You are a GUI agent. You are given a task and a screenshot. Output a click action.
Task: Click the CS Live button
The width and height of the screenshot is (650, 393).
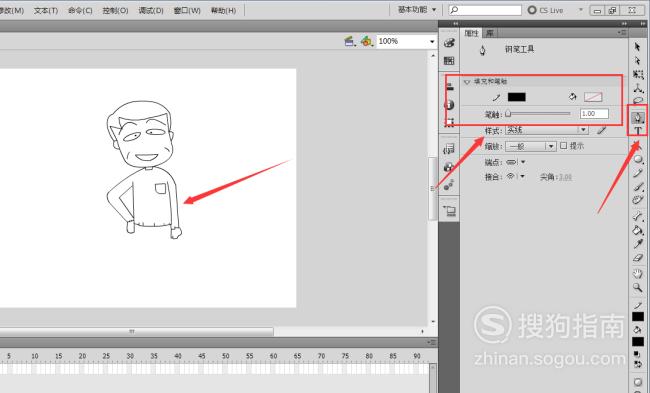pyautogui.click(x=546, y=10)
